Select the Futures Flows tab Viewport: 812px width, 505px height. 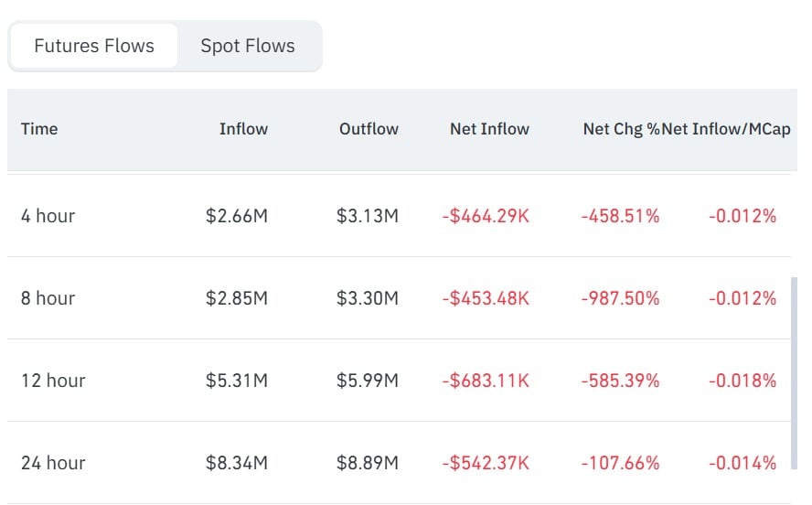tap(94, 46)
